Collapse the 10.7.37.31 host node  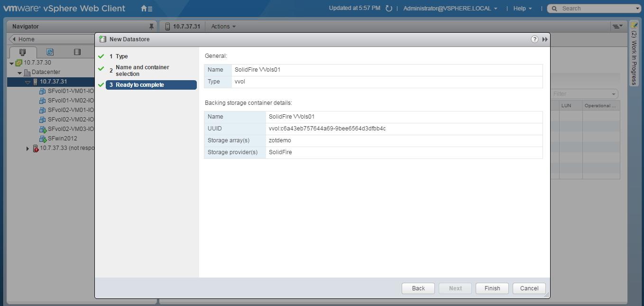(x=28, y=82)
